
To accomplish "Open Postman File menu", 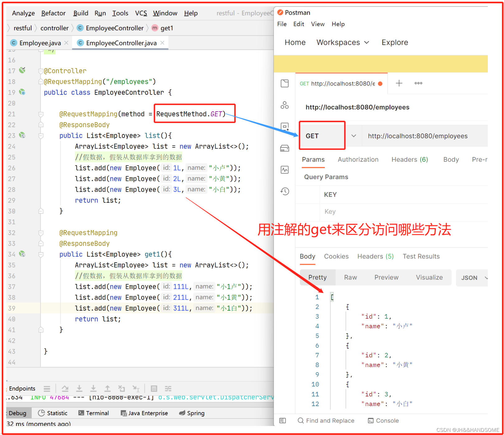I will click(282, 24).
